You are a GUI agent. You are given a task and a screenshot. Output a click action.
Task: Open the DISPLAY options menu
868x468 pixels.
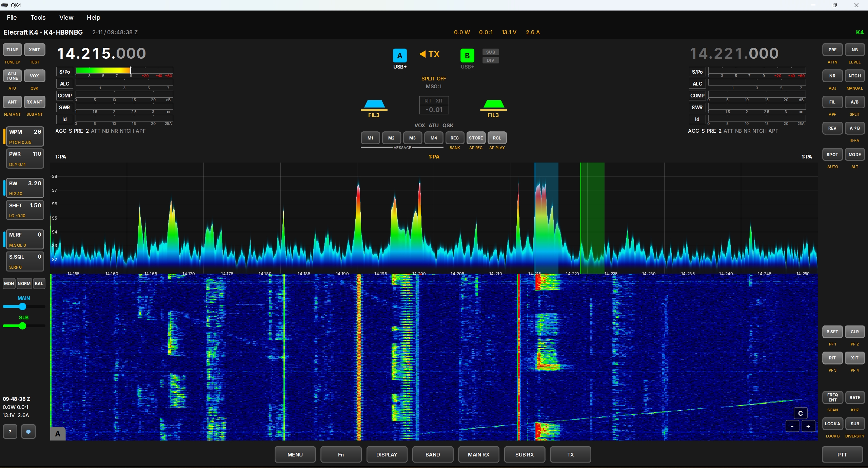(x=387, y=454)
